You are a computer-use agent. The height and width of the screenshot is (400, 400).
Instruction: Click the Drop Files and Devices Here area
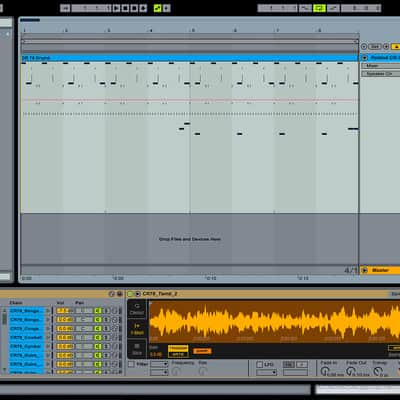point(189,239)
